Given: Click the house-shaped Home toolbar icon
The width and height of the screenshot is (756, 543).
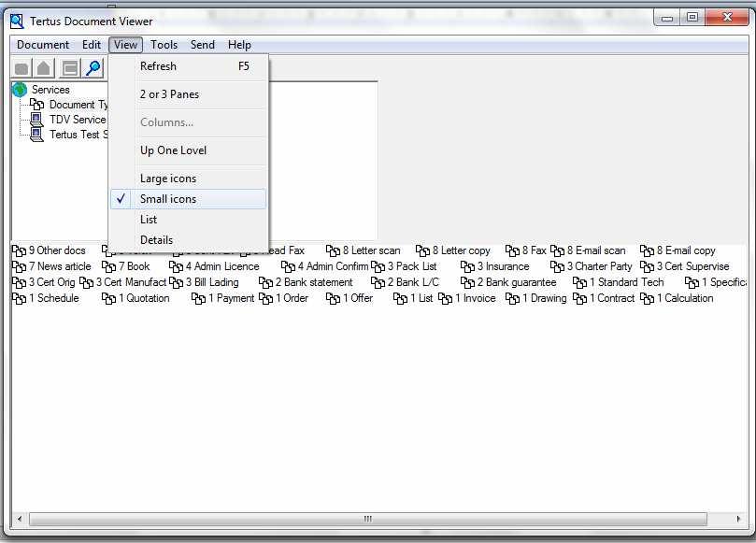Looking at the screenshot, I should pos(44,68).
